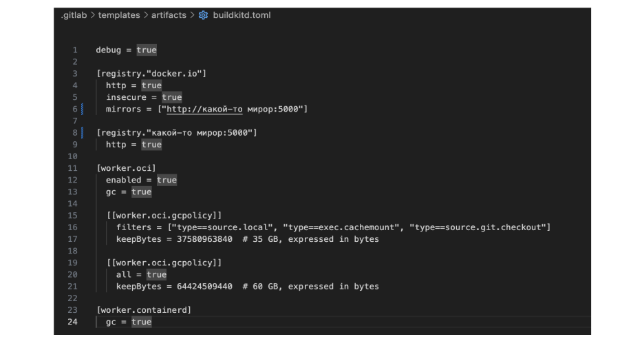The width and height of the screenshot is (644, 339).
Task: Click the chevron after templates breadcrumb
Action: [x=145, y=15]
